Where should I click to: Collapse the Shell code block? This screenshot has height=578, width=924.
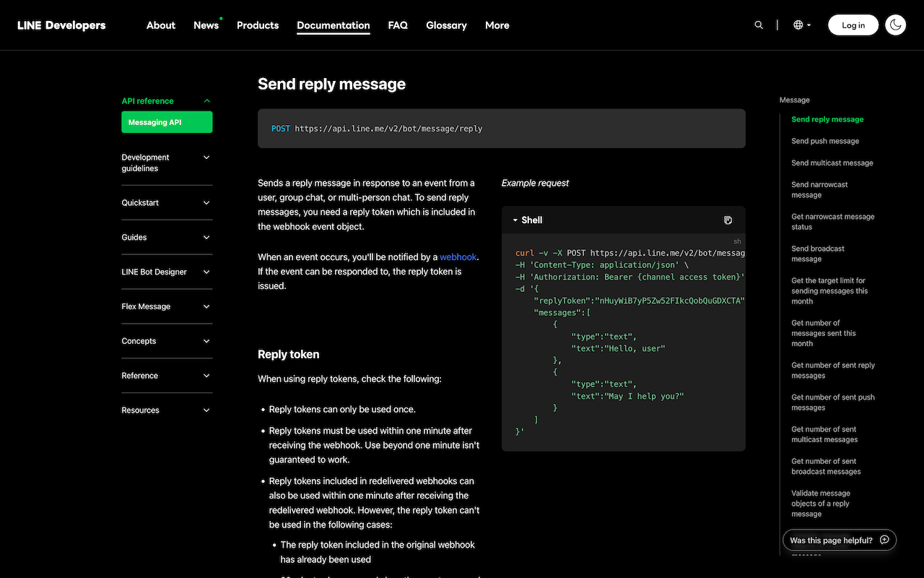click(515, 220)
